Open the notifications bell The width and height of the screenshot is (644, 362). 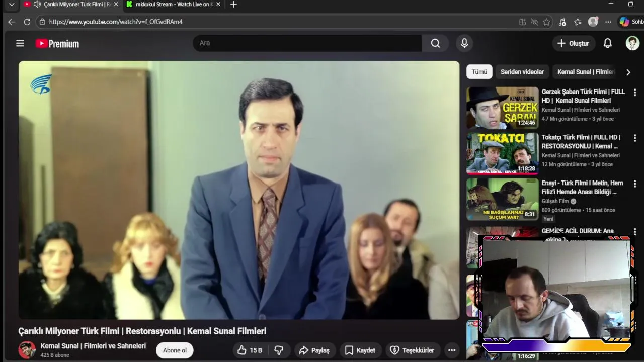(607, 43)
